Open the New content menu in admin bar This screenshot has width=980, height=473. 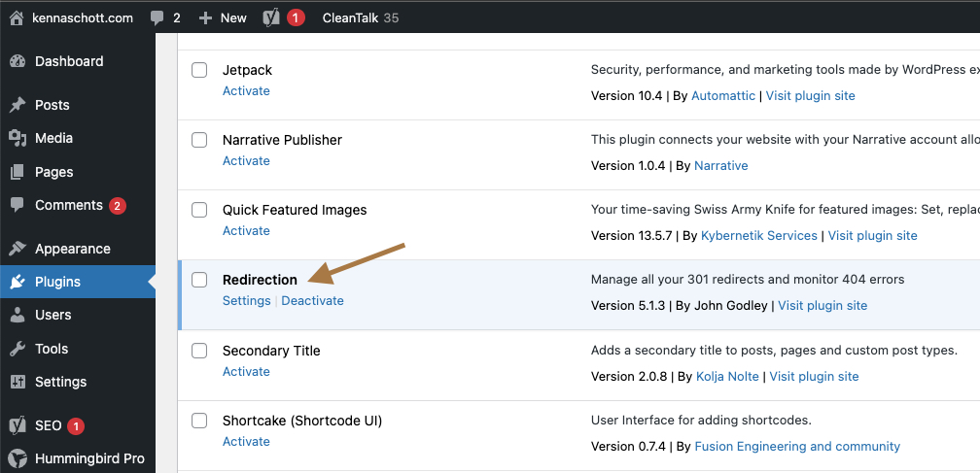[x=223, y=17]
